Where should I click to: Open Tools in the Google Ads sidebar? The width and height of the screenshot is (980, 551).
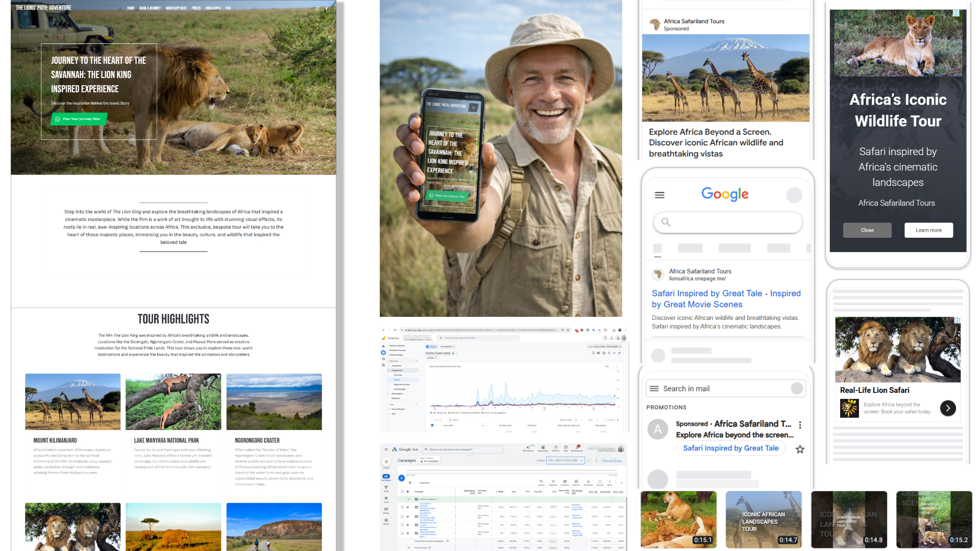(x=386, y=499)
